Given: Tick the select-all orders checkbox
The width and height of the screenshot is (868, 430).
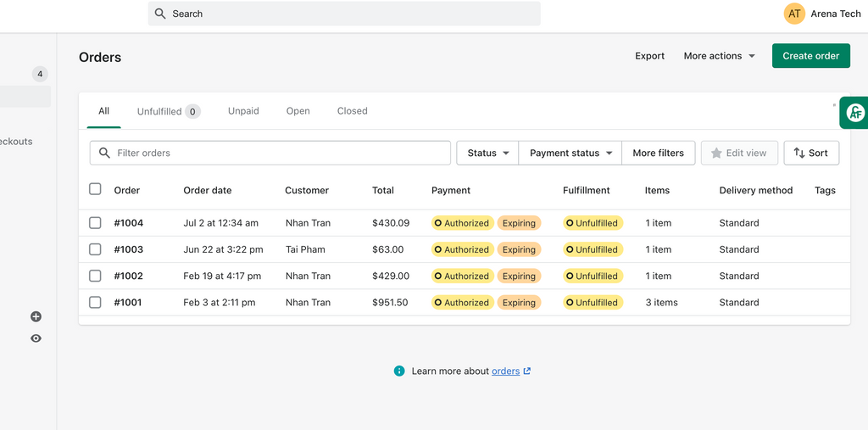Looking at the screenshot, I should 95,189.
